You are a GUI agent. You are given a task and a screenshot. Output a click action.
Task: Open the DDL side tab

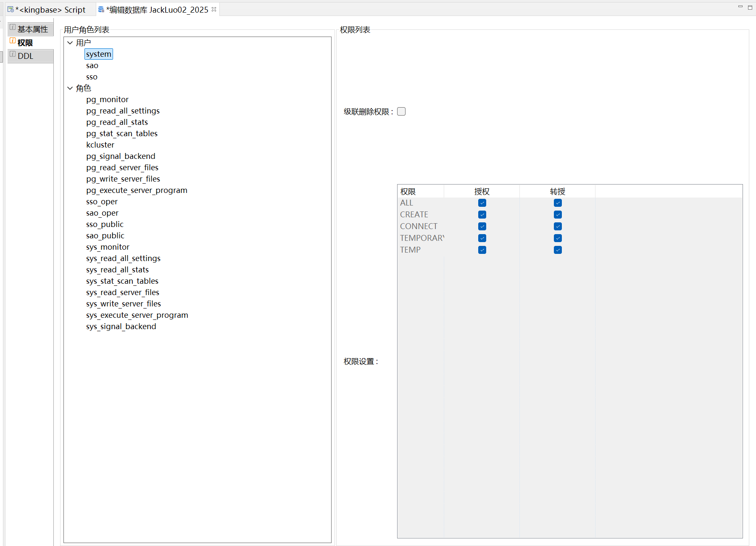(x=26, y=56)
